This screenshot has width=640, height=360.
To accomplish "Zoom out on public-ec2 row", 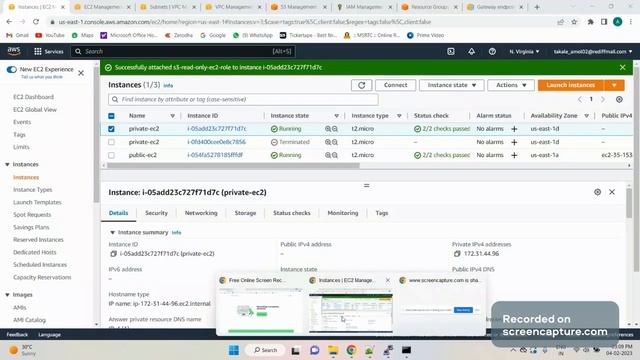I will [x=335, y=155].
